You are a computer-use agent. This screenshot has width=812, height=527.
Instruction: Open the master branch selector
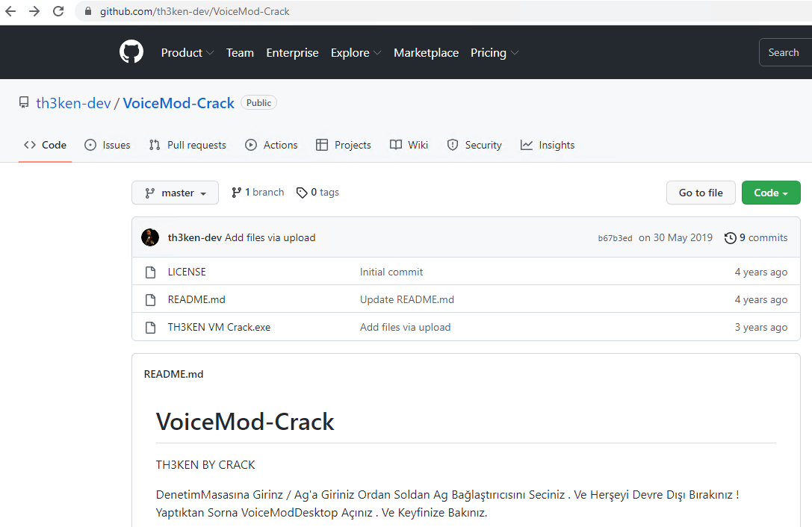[175, 193]
